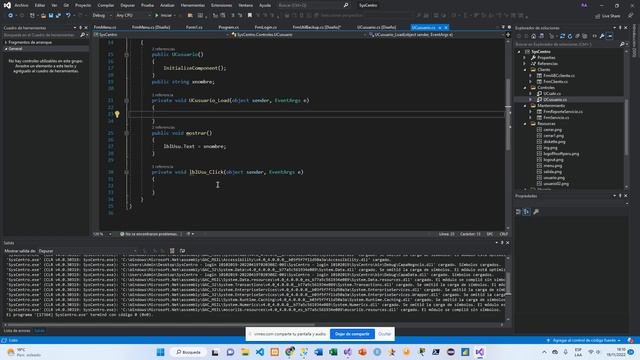Switch to the Program.cs tab
Screen dimensions: 640x360
pyautogui.click(x=229, y=27)
